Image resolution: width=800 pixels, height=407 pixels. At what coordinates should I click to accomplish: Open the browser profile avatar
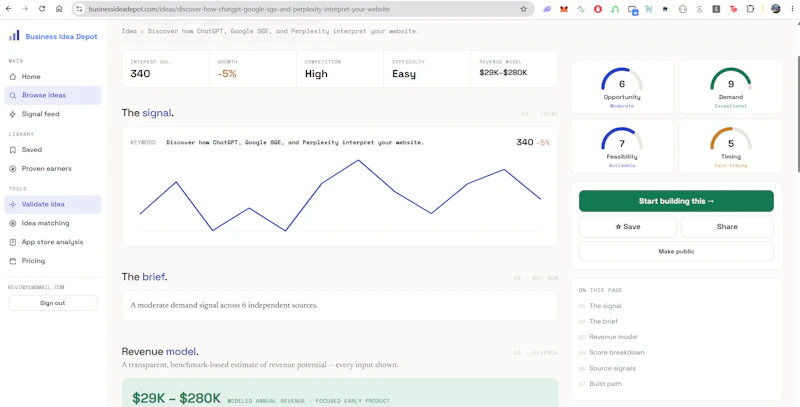click(x=776, y=9)
